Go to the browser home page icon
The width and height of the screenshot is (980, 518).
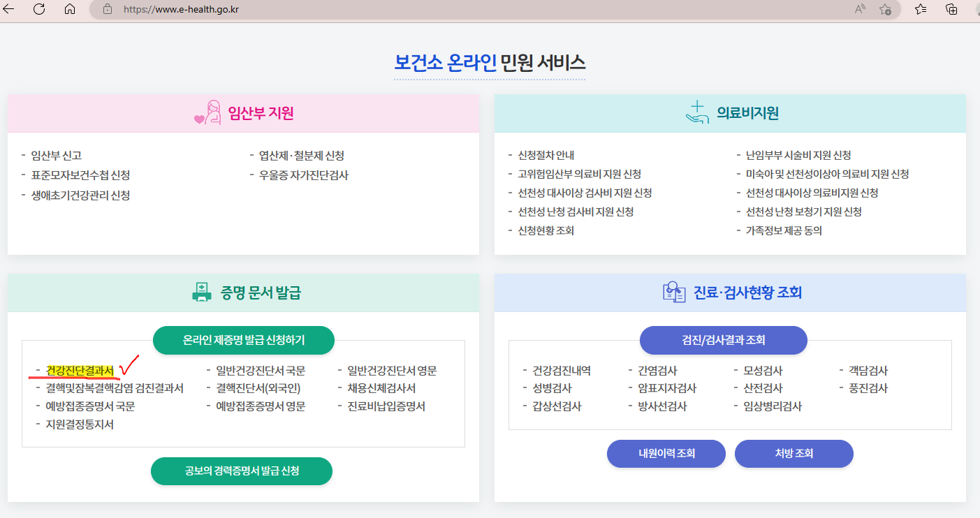pyautogui.click(x=69, y=9)
